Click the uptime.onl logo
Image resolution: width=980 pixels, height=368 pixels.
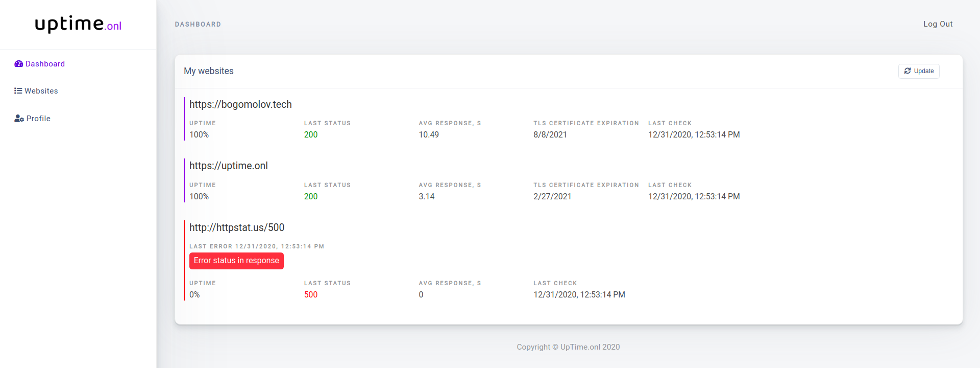pyautogui.click(x=78, y=24)
